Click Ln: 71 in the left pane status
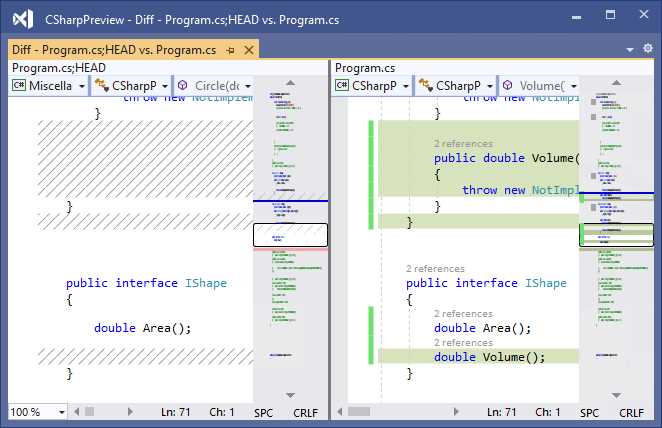662x428 pixels. point(176,412)
